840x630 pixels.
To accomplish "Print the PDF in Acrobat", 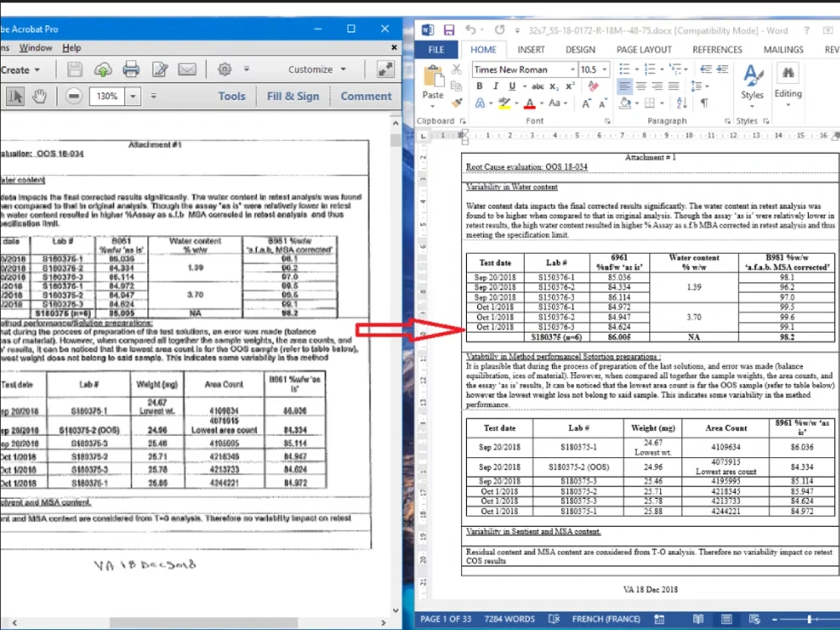I will pyautogui.click(x=131, y=69).
